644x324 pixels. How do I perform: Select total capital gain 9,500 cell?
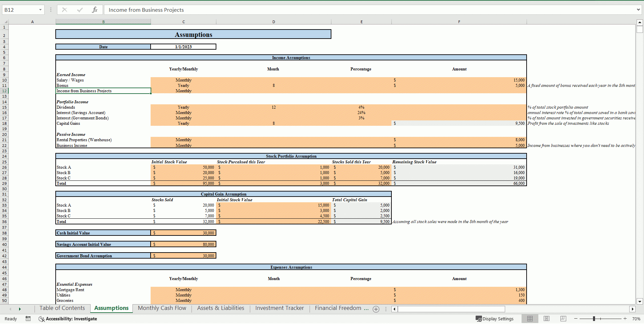(361, 222)
